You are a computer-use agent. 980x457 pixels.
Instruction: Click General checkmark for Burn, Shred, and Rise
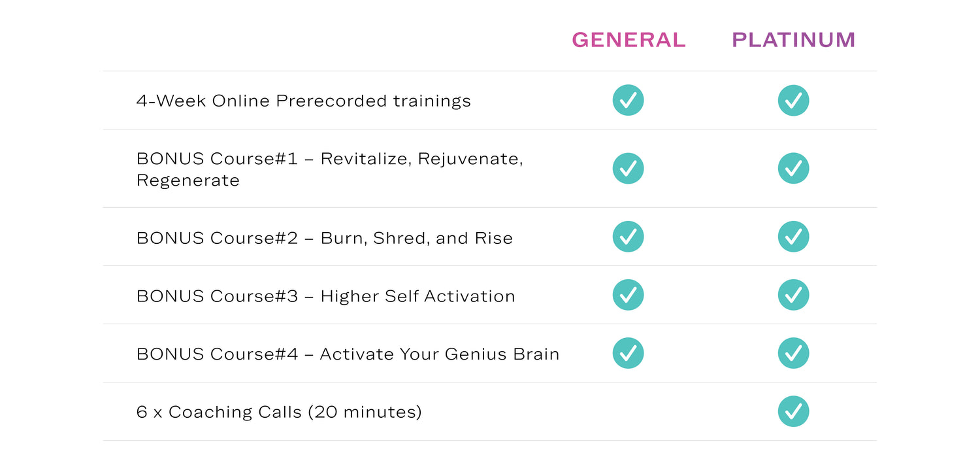click(x=628, y=237)
